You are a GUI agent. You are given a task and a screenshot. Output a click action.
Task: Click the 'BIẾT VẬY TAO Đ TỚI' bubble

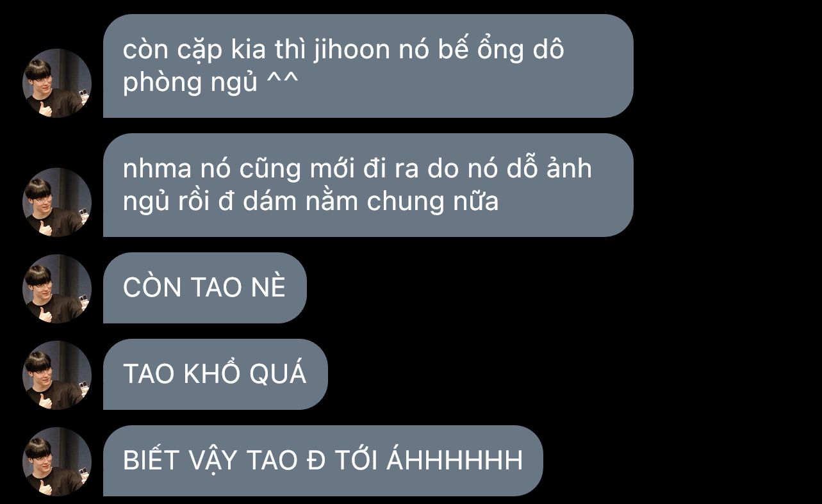click(x=323, y=460)
